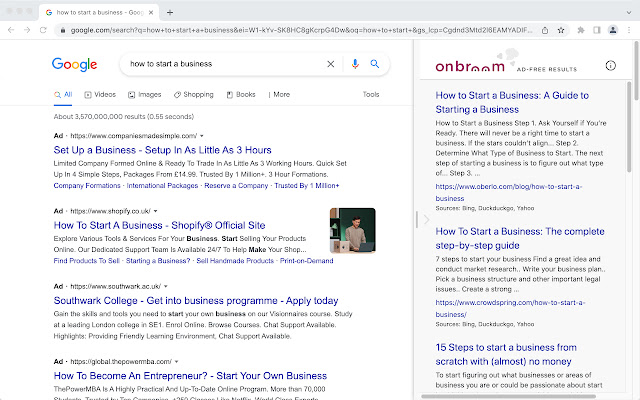This screenshot has width=640, height=400.
Task: Start voice search with microphone icon
Action: [355, 64]
